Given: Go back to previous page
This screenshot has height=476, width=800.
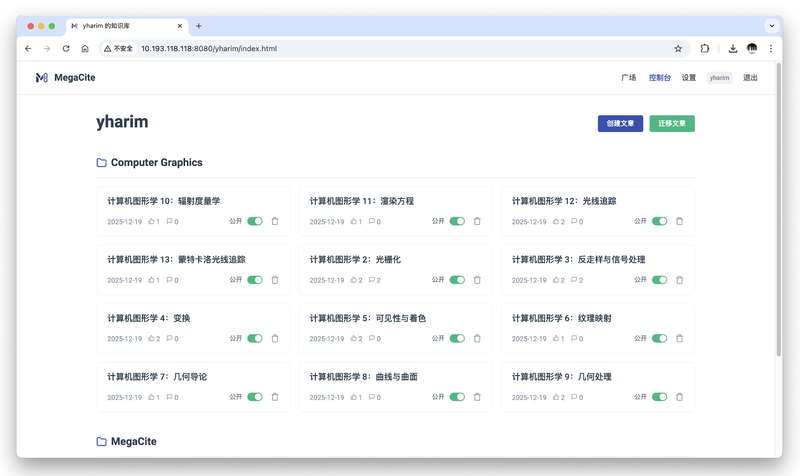Looking at the screenshot, I should (28, 48).
